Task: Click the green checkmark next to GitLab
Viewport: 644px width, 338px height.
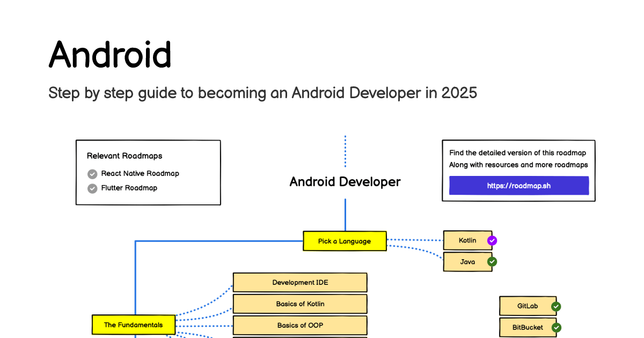Action: point(556,306)
